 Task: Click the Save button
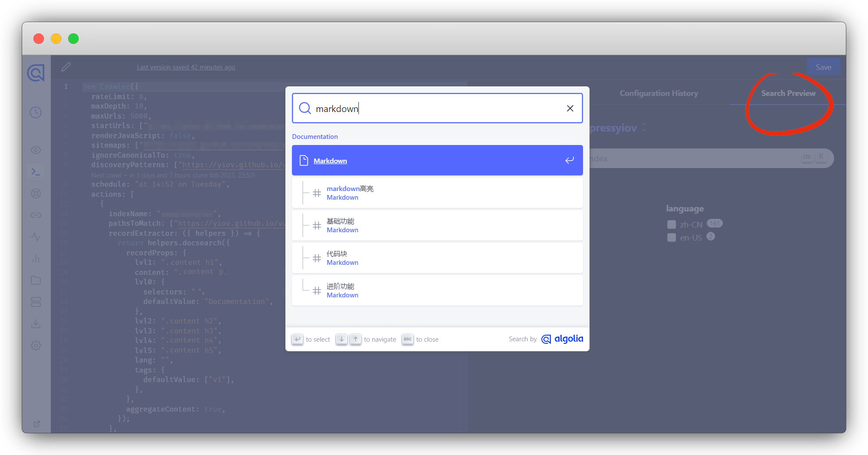(x=823, y=67)
